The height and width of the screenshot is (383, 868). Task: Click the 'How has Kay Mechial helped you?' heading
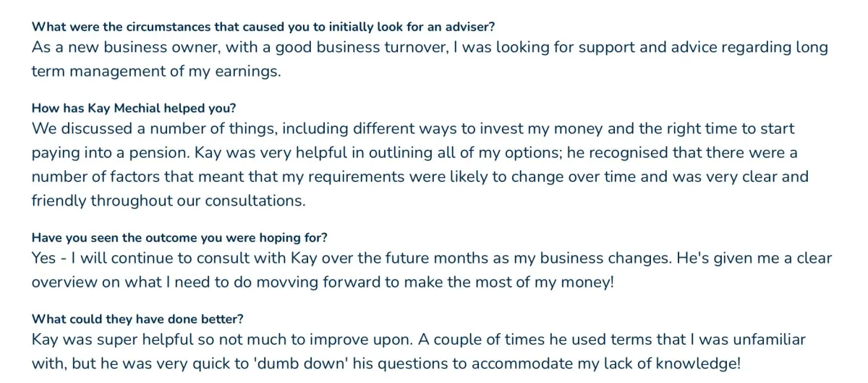[134, 108]
